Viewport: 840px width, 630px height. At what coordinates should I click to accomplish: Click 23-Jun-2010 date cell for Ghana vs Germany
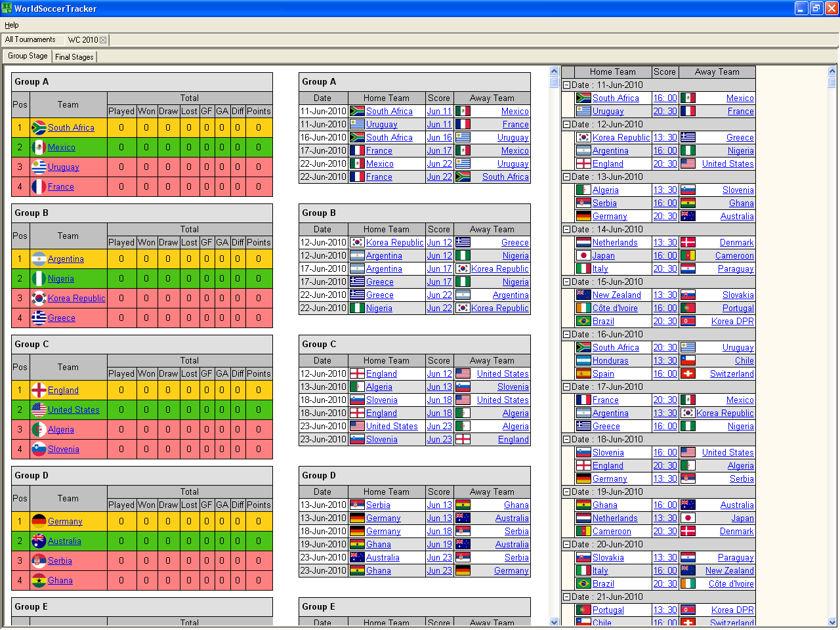click(x=323, y=570)
